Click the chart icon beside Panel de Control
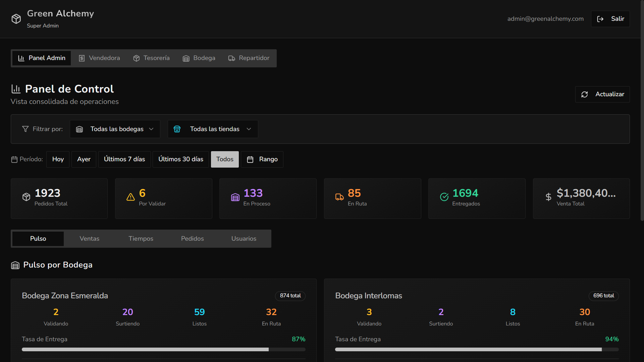 point(16,89)
